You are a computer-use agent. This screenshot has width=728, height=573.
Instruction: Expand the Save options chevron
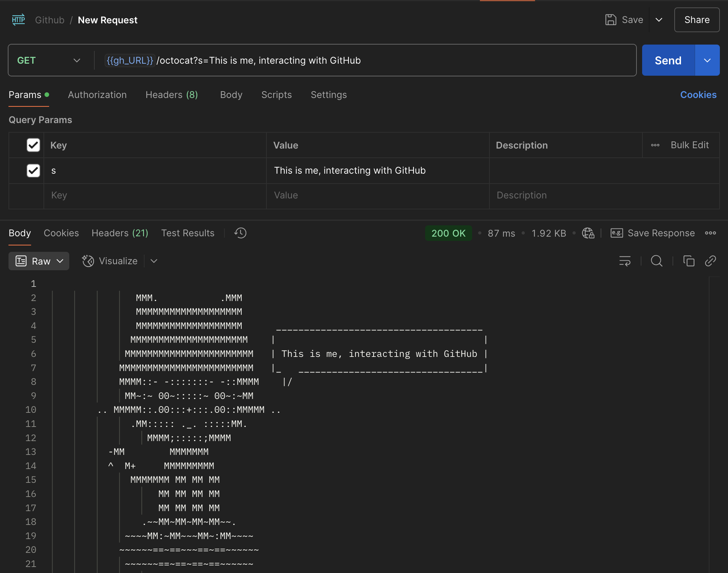pyautogui.click(x=659, y=20)
